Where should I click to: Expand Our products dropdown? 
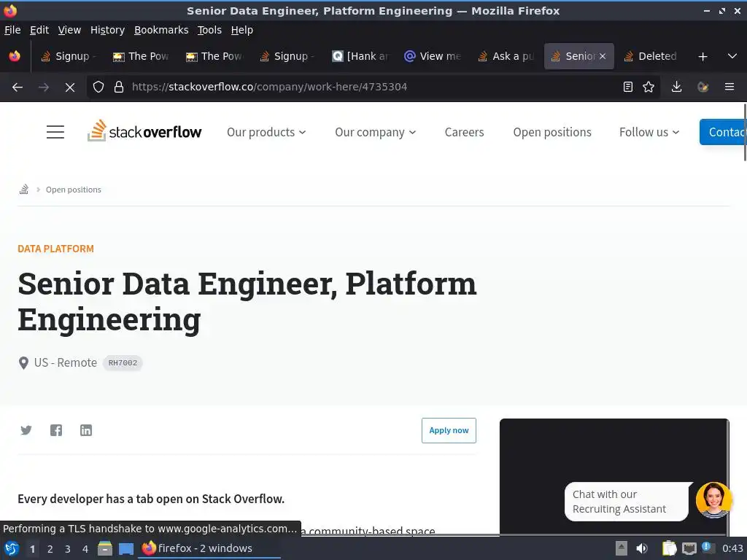click(x=266, y=132)
